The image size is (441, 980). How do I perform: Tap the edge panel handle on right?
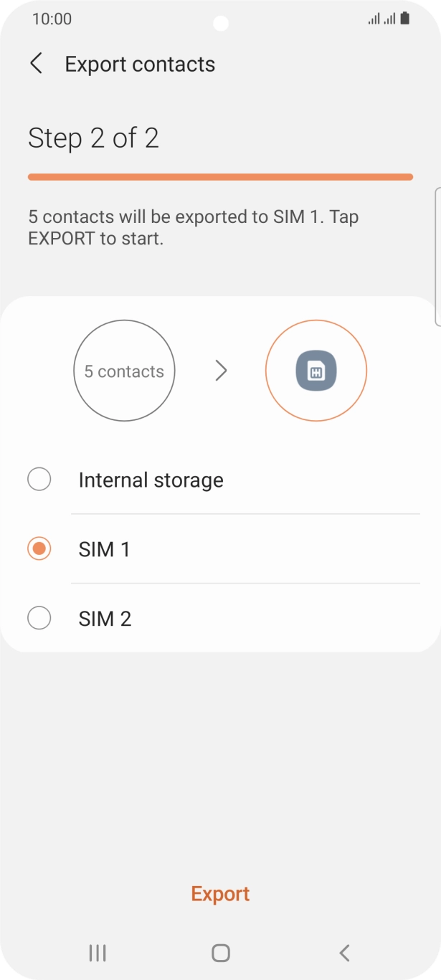coord(437,257)
